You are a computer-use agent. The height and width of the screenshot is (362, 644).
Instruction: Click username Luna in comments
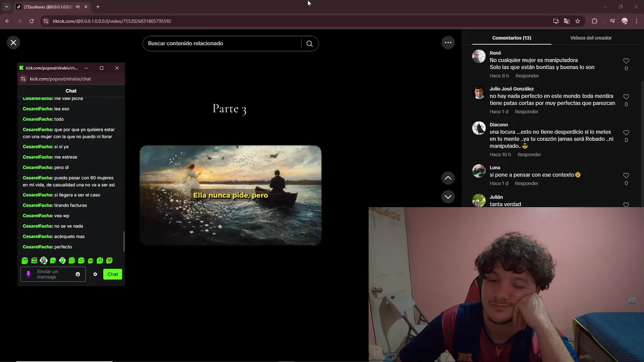pos(495,167)
